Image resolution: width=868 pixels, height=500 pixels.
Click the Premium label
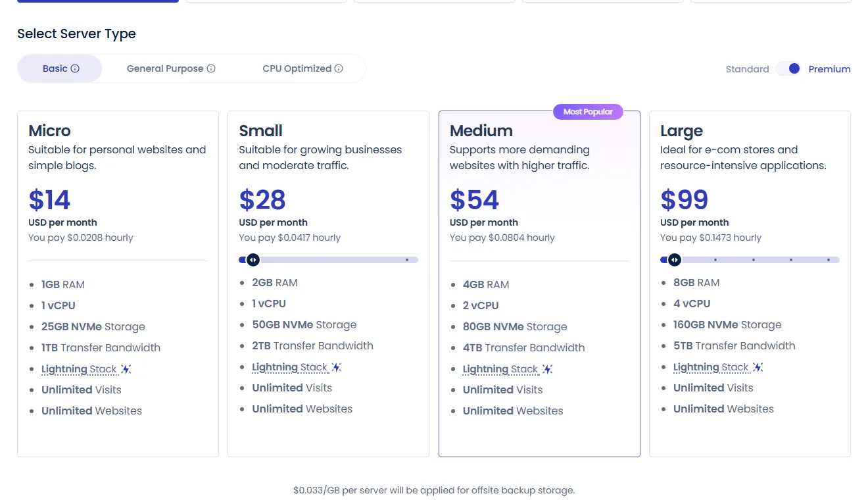(829, 69)
